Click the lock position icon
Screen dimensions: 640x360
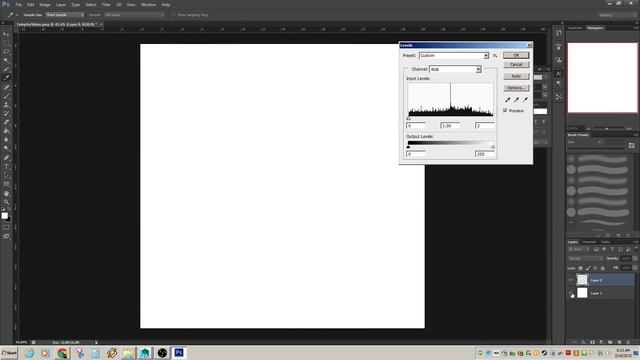[x=595, y=268]
